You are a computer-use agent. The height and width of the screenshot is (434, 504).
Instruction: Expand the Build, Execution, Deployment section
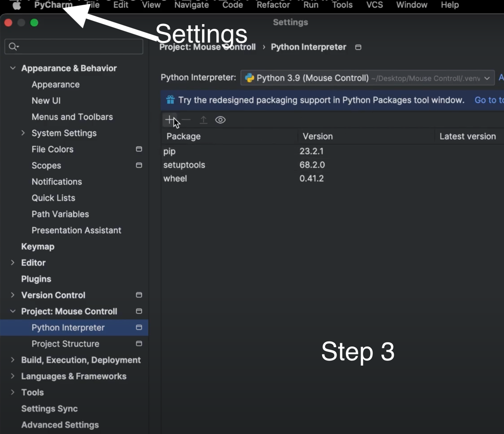(12, 360)
